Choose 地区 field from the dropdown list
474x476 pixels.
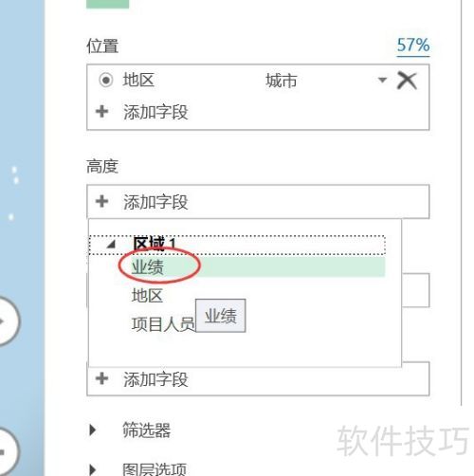[147, 296]
